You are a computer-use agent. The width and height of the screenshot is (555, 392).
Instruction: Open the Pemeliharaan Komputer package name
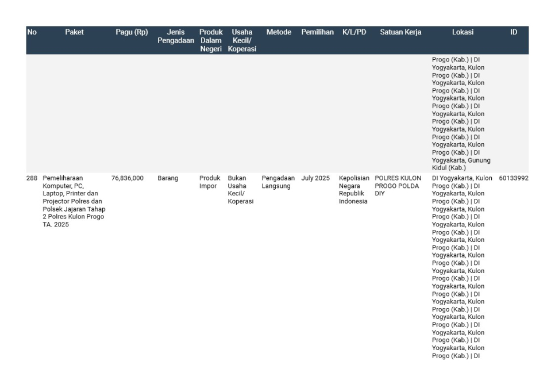tap(74, 201)
